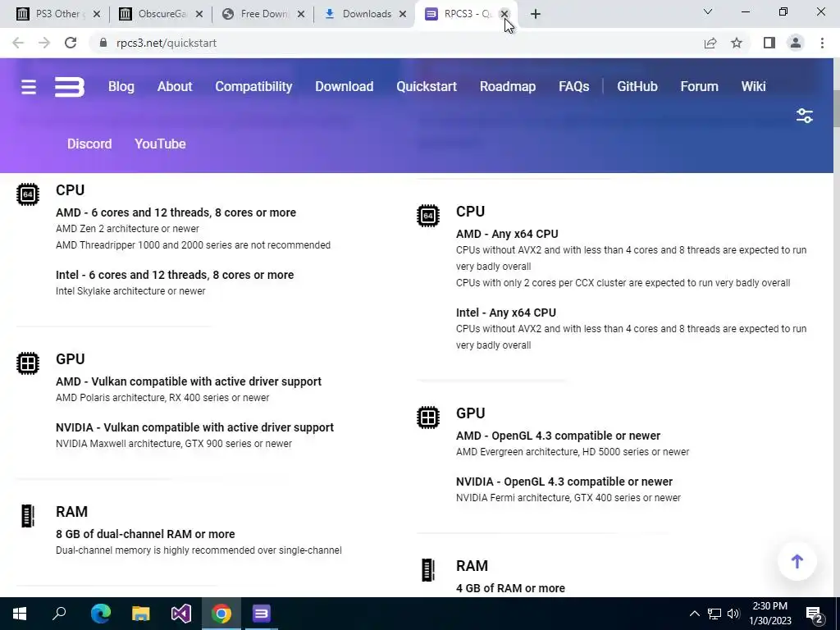Open the Compatibility page
Screen dimensions: 840x630
click(253, 87)
